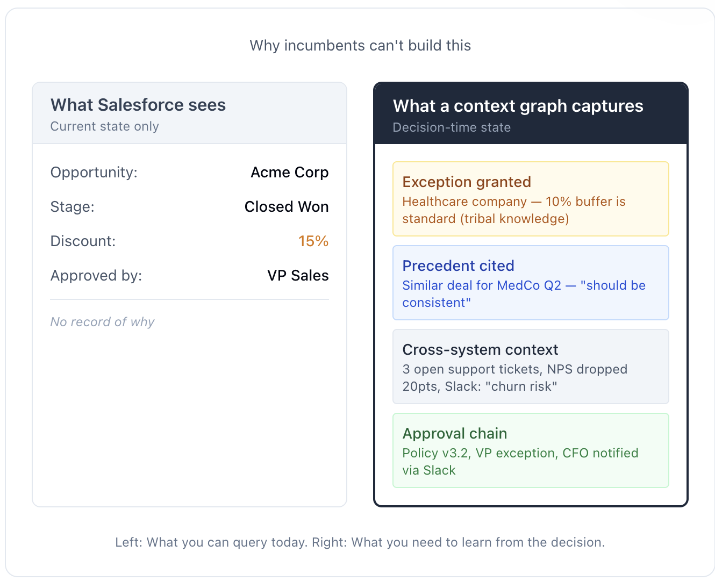Click the "Approved by:" field label
Image resolution: width=715 pixels, height=588 pixels.
tap(96, 276)
